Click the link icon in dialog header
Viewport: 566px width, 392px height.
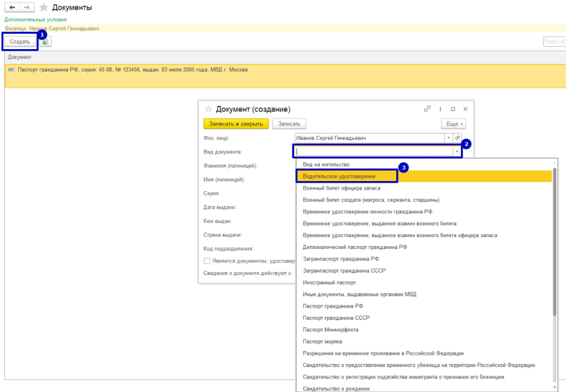pyautogui.click(x=427, y=109)
